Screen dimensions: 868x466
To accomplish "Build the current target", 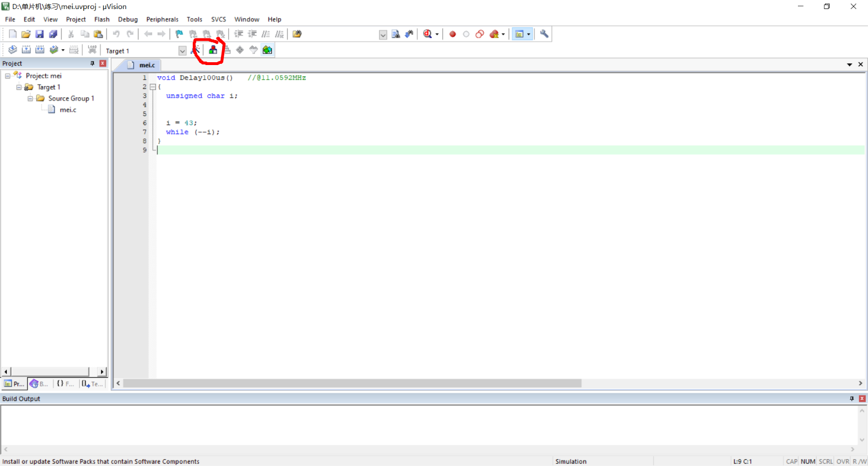I will click(26, 49).
